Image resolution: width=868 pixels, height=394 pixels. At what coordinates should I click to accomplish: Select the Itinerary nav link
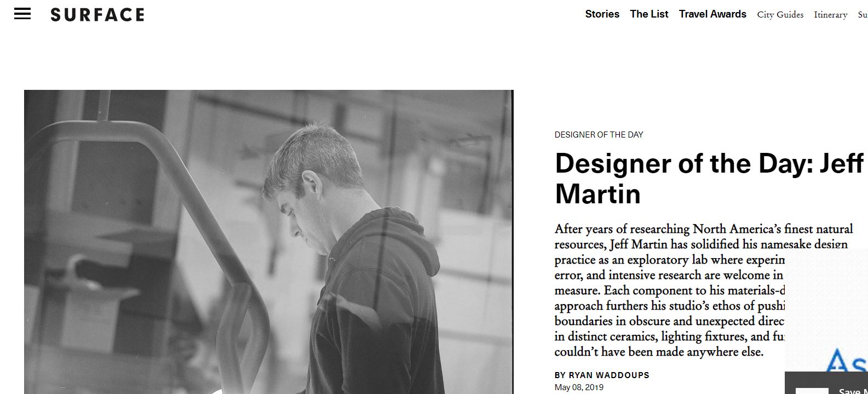click(x=830, y=15)
